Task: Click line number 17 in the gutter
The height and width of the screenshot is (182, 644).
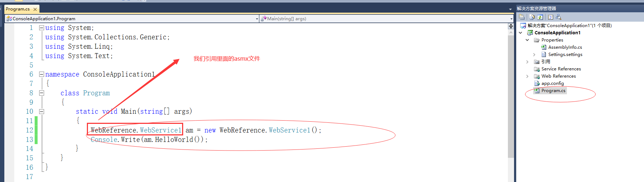Action: (29, 177)
